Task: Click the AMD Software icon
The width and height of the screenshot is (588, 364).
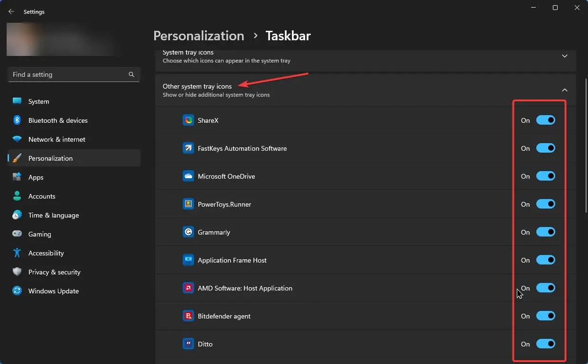Action: 188,288
